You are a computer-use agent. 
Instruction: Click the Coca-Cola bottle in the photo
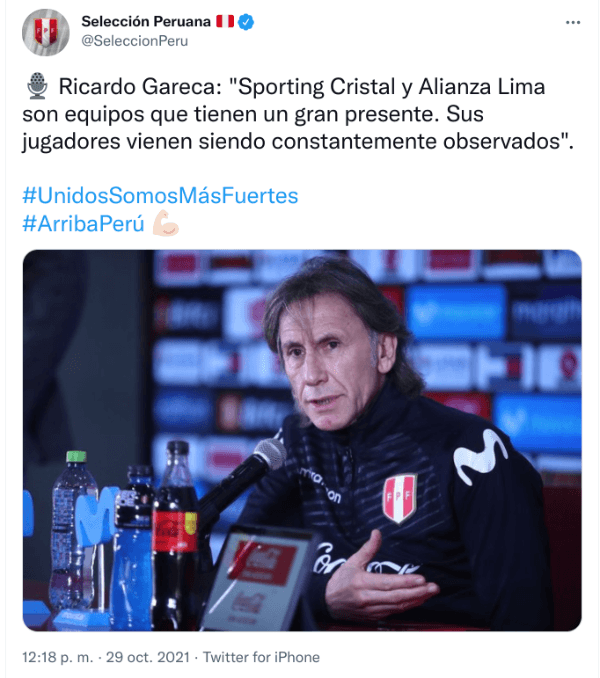coord(176,535)
